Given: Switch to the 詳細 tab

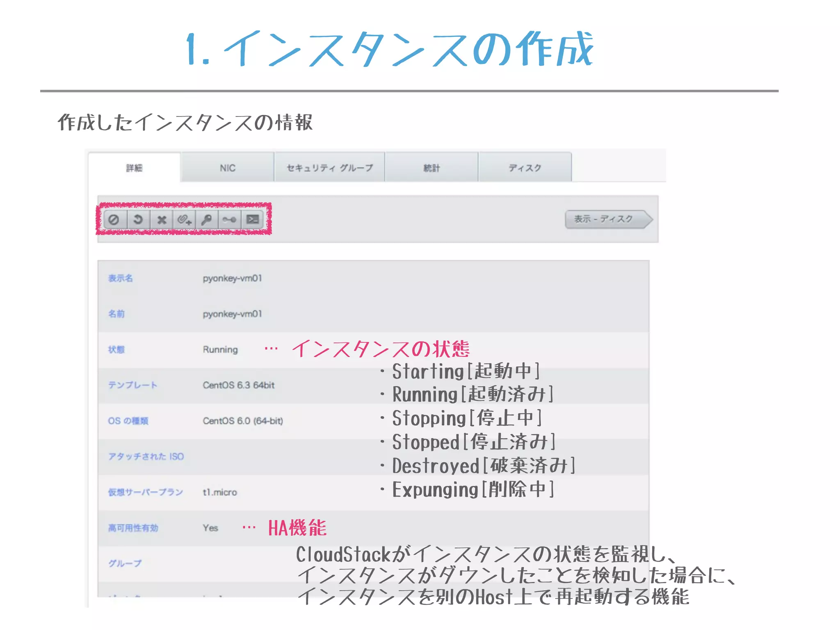Looking at the screenshot, I should coord(134,168).
